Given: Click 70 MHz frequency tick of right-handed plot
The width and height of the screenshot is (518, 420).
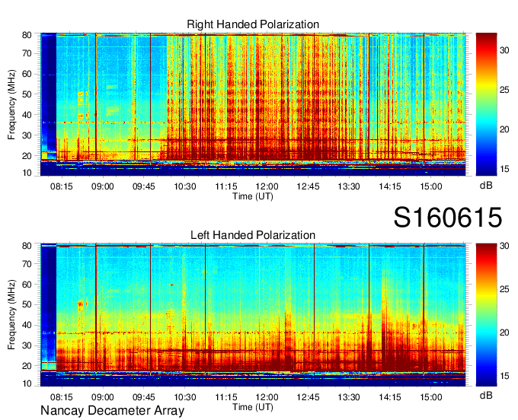Looking at the screenshot, I should 27,53.
